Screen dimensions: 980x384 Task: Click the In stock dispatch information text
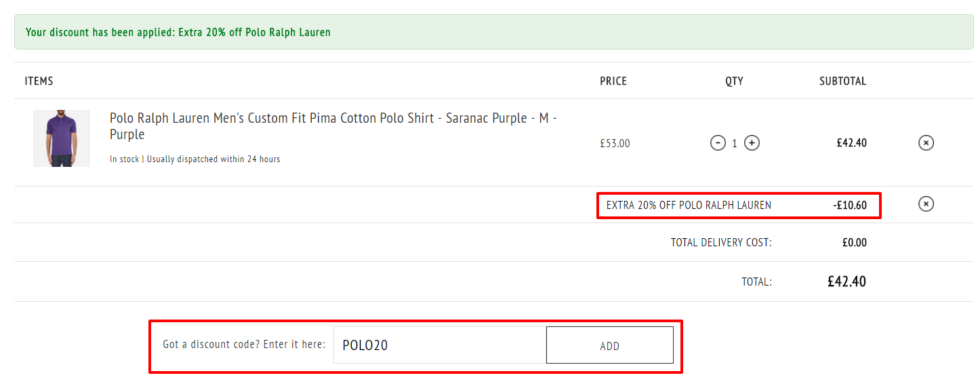tap(195, 159)
